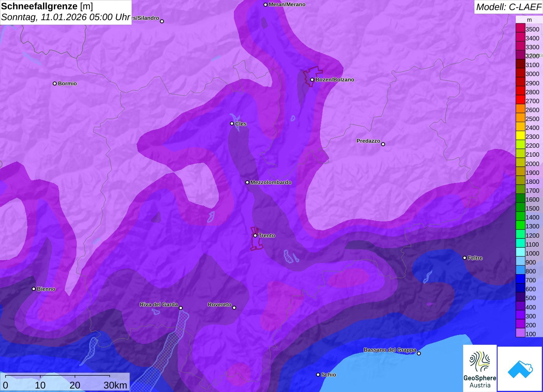543x392 pixels.
Task: Select the Bormio marker dot
Action: click(x=55, y=83)
